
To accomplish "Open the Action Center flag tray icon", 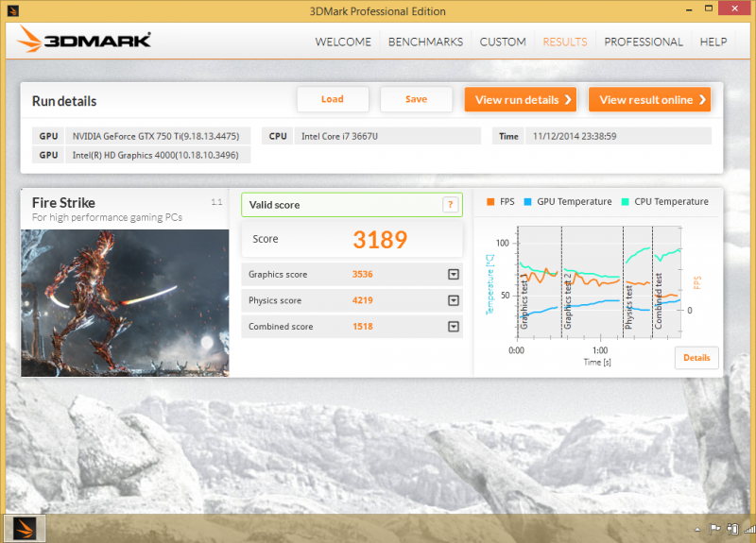I will coord(714,529).
